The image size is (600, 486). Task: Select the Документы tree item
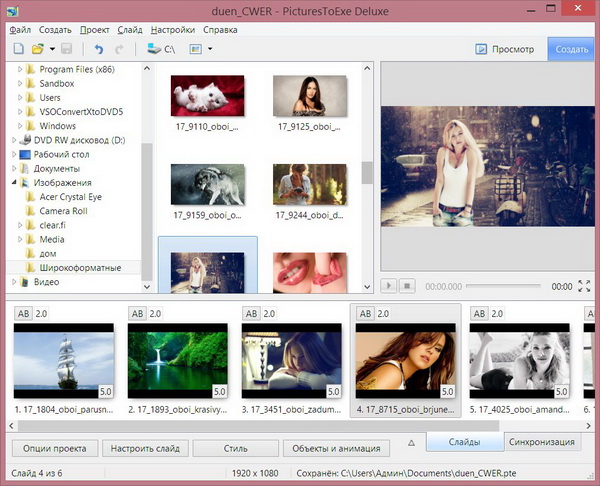pos(57,168)
